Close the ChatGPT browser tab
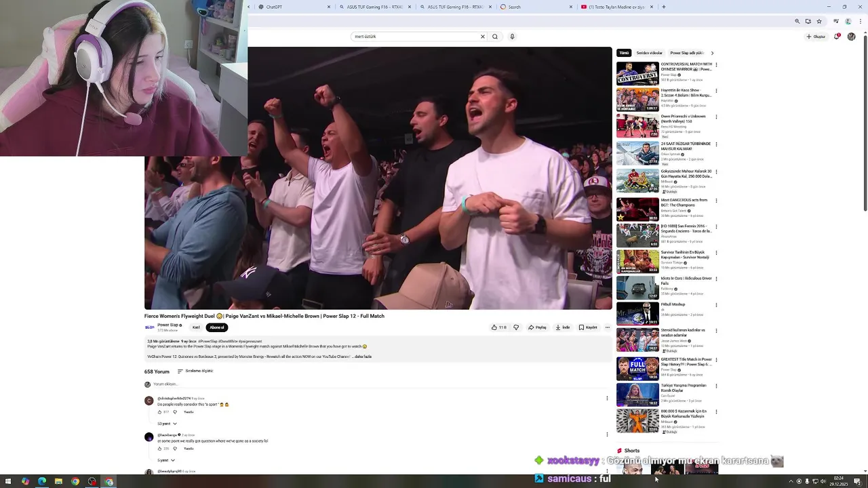Viewport: 868px width, 488px height. pyautogui.click(x=329, y=7)
